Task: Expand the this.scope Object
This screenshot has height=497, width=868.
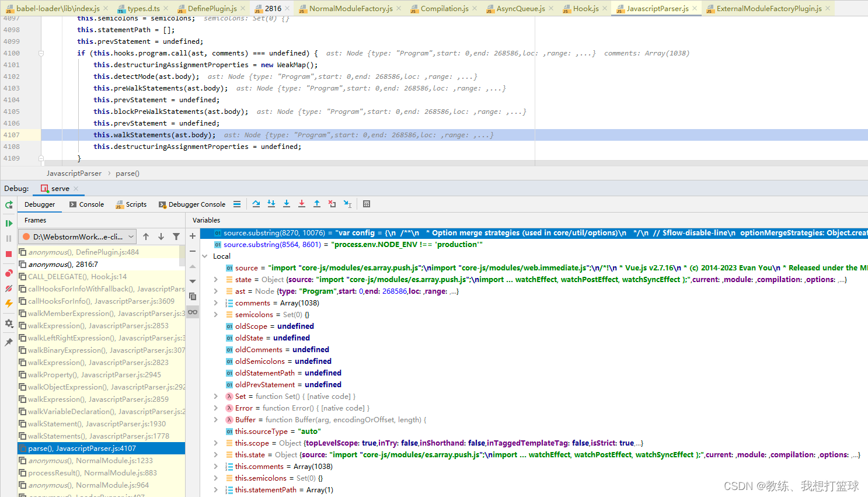Action: point(216,443)
